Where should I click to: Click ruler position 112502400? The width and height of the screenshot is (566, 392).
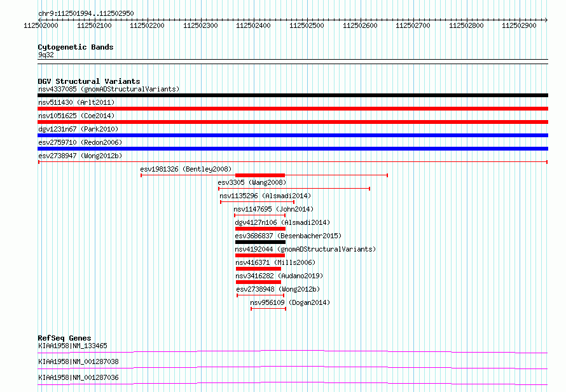click(x=253, y=25)
